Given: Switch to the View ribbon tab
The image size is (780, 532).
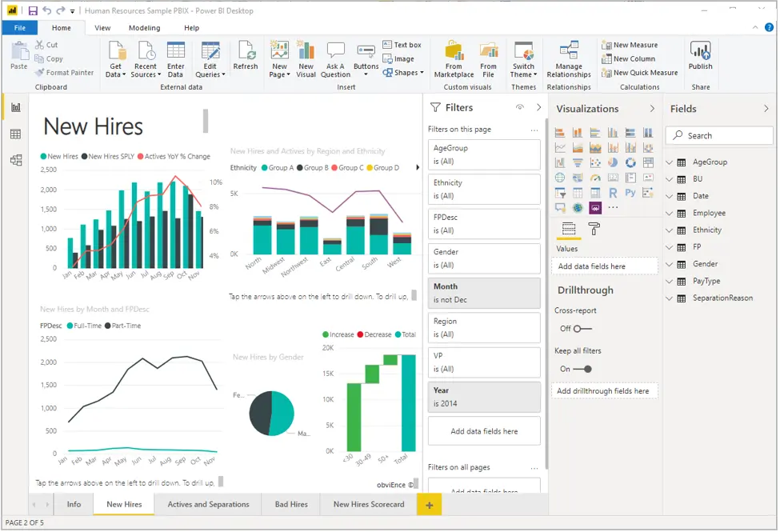Looking at the screenshot, I should 102,28.
